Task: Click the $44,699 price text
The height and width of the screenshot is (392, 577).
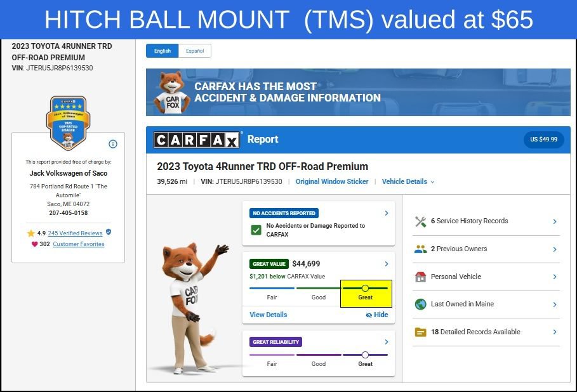Action: [x=306, y=264]
